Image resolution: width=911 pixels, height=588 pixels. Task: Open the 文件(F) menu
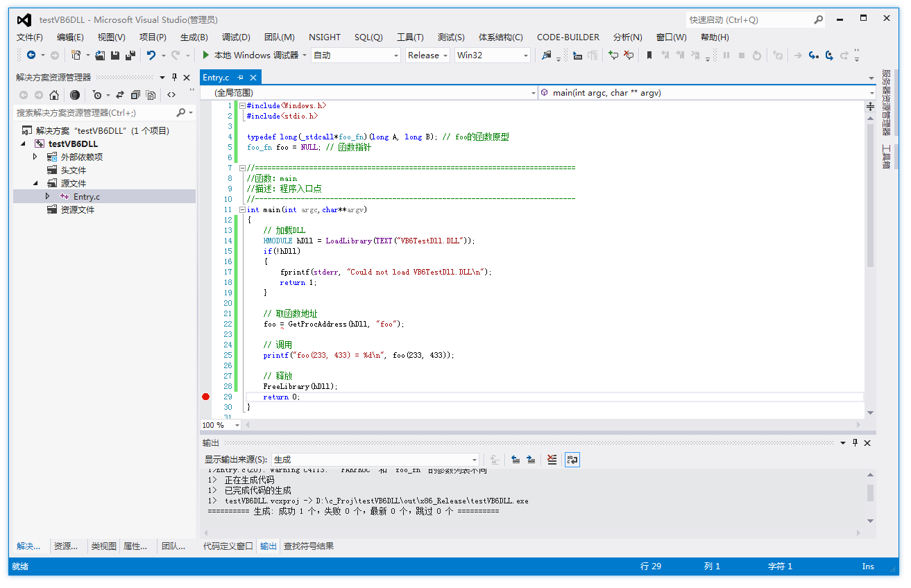[30, 37]
